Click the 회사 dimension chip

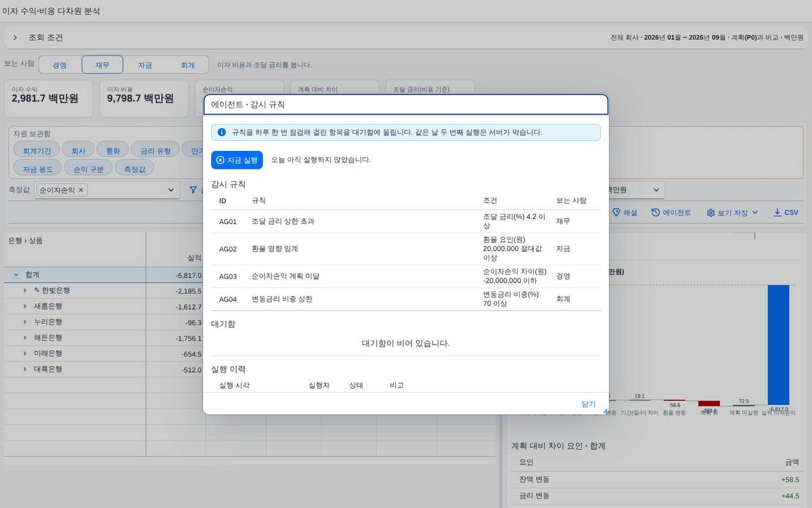[x=78, y=150]
